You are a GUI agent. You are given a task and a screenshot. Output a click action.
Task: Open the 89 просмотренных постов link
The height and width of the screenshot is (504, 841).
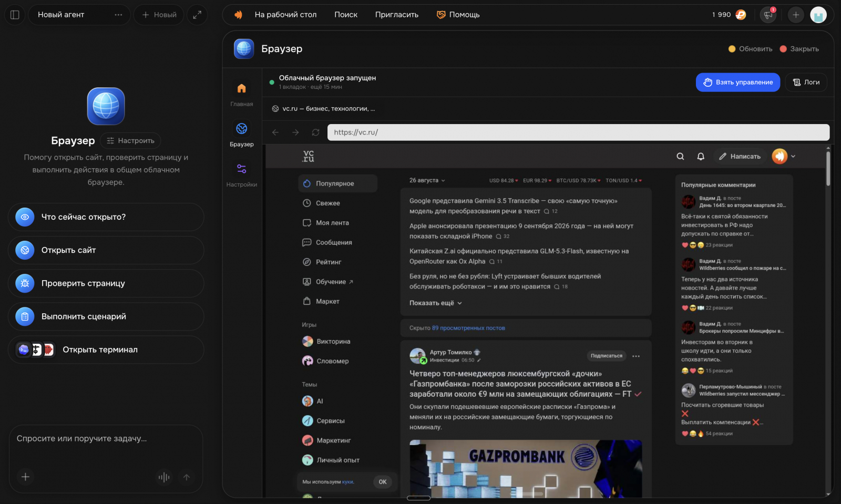point(468,328)
